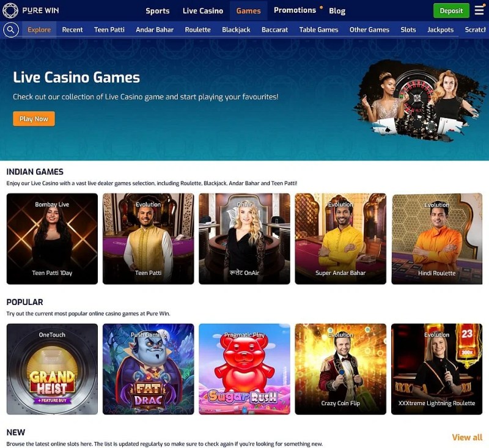The height and width of the screenshot is (448, 489).
Task: Open the Games tab
Action: coord(248,10)
